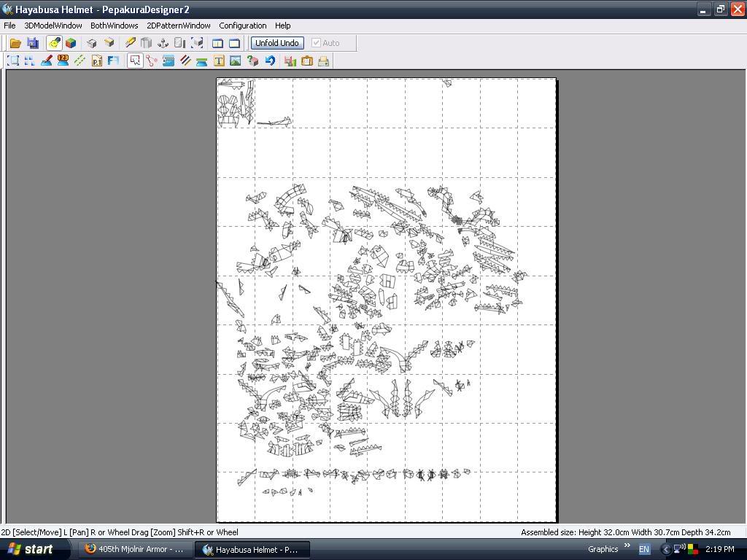Open the BothWindows menu
747x560 pixels.
tap(115, 26)
